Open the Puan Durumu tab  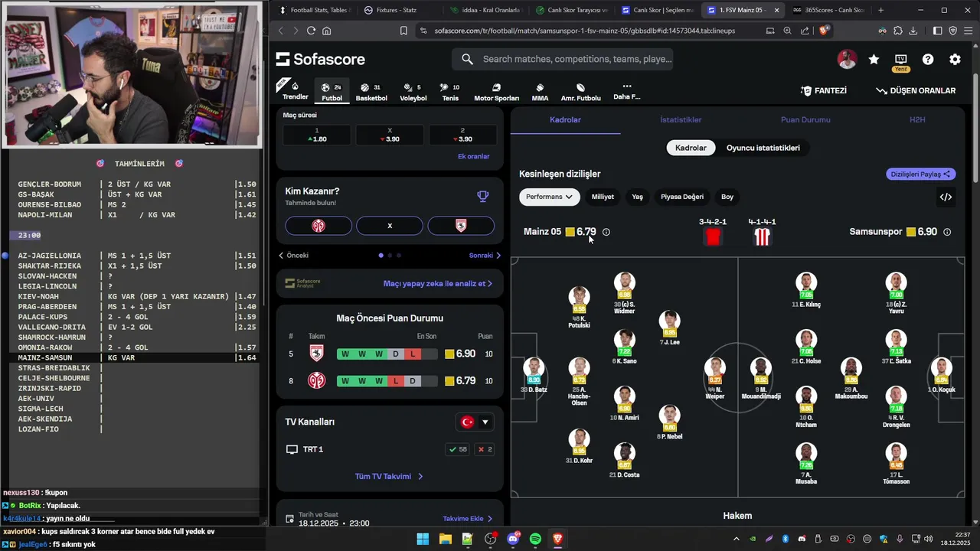pyautogui.click(x=805, y=120)
